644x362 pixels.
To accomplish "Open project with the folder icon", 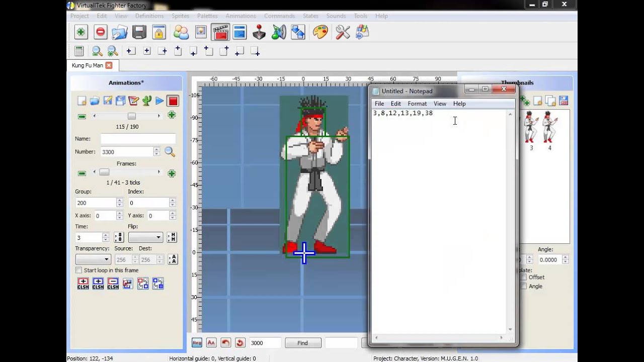I will pyautogui.click(x=120, y=32).
